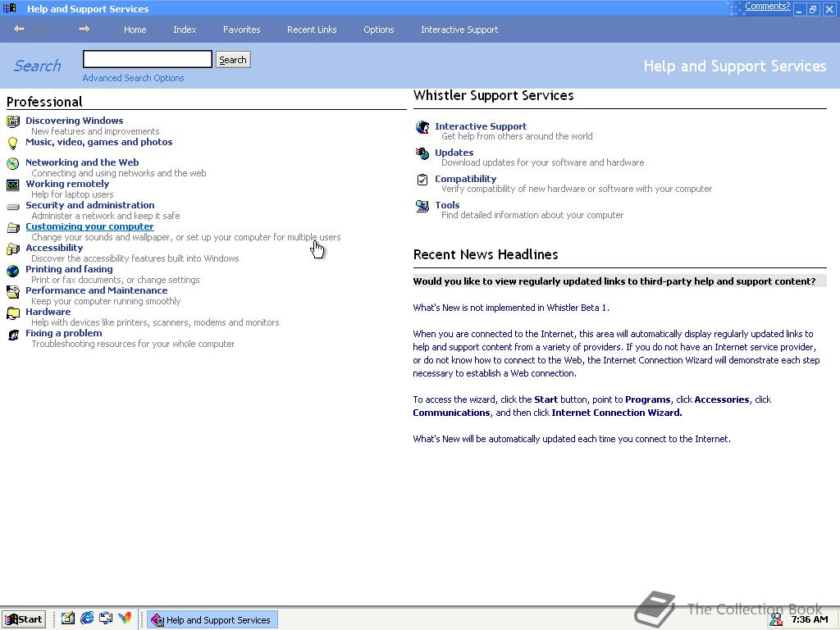Open the Start menu
The image size is (840, 630).
[x=24, y=619]
